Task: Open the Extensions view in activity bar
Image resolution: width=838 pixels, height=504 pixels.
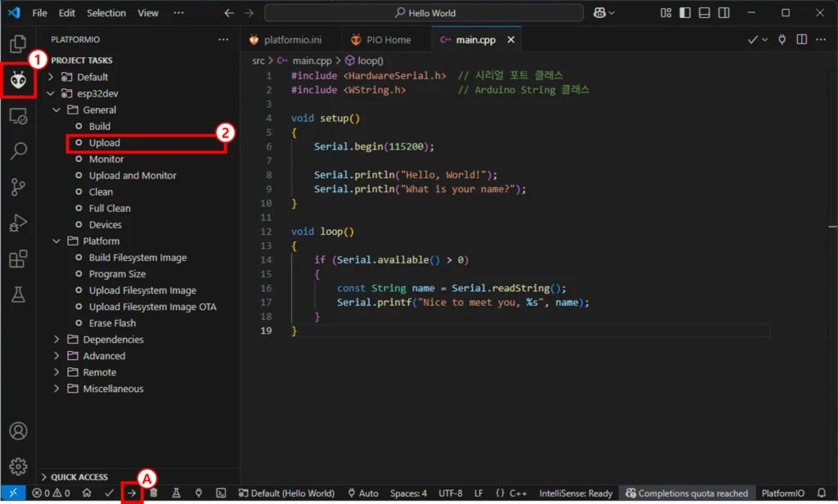Action: pyautogui.click(x=18, y=259)
